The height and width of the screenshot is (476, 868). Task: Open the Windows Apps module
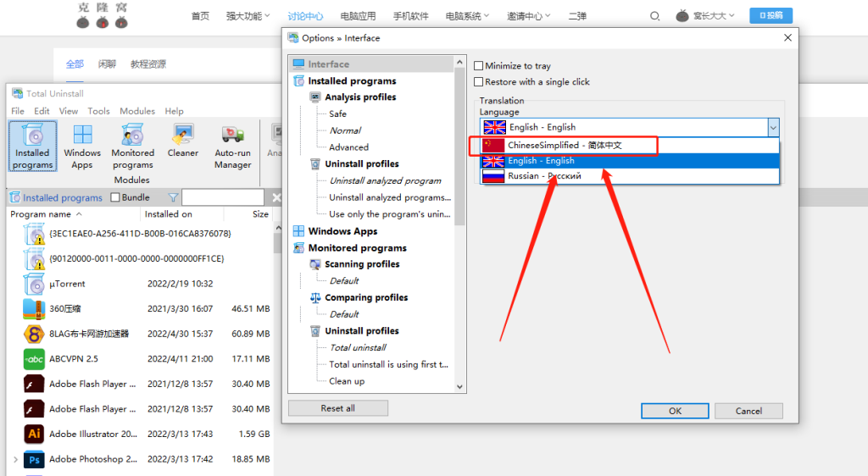[x=82, y=147]
